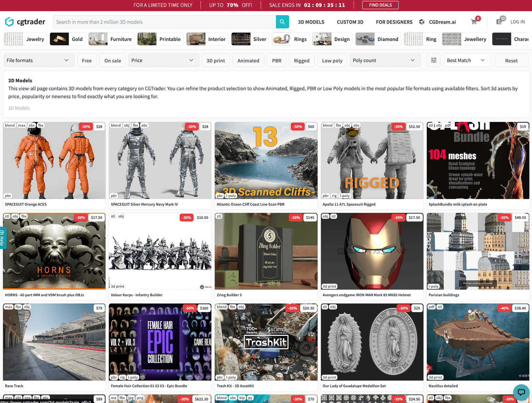Screen dimensions: 532x403
Task: Click the FIND DEALS button
Action: pos(380,5)
